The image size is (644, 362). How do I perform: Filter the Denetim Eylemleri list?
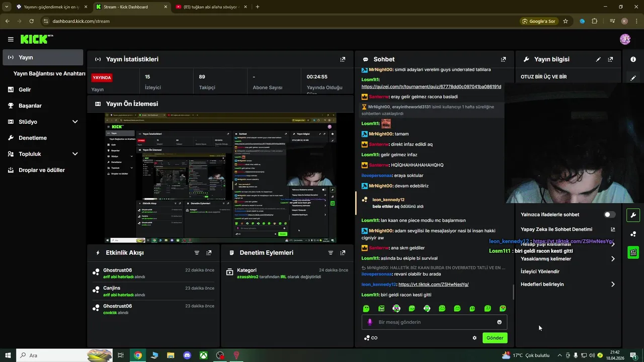331,253
